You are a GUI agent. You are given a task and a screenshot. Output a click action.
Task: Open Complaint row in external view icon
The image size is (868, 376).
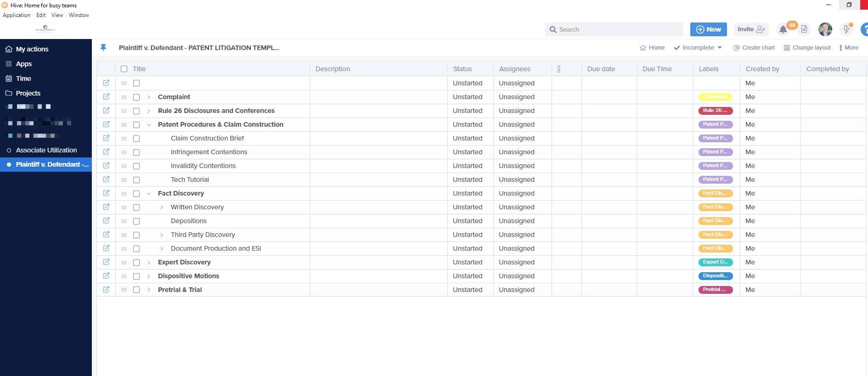click(106, 97)
